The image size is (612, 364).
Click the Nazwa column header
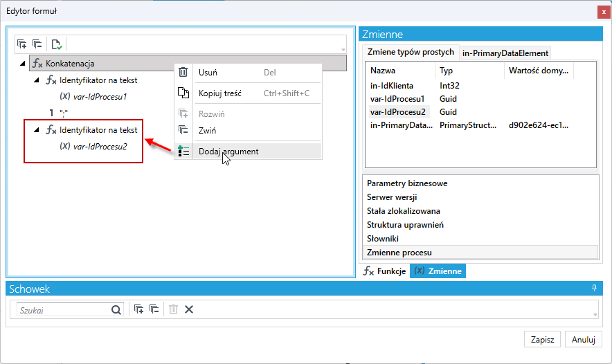pyautogui.click(x=400, y=71)
